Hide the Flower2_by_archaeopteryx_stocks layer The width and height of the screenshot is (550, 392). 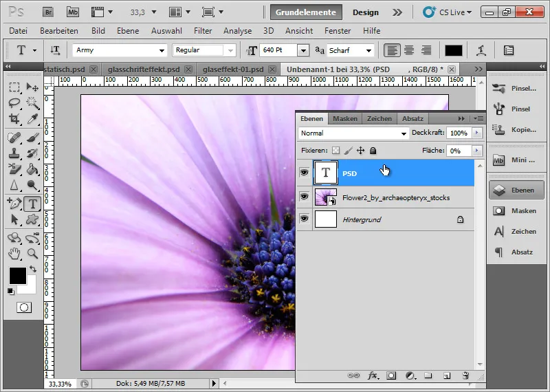pyautogui.click(x=304, y=197)
